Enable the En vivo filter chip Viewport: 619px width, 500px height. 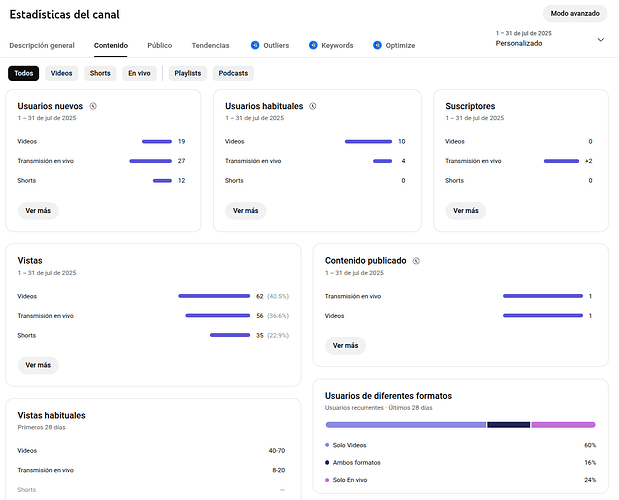pos(139,73)
